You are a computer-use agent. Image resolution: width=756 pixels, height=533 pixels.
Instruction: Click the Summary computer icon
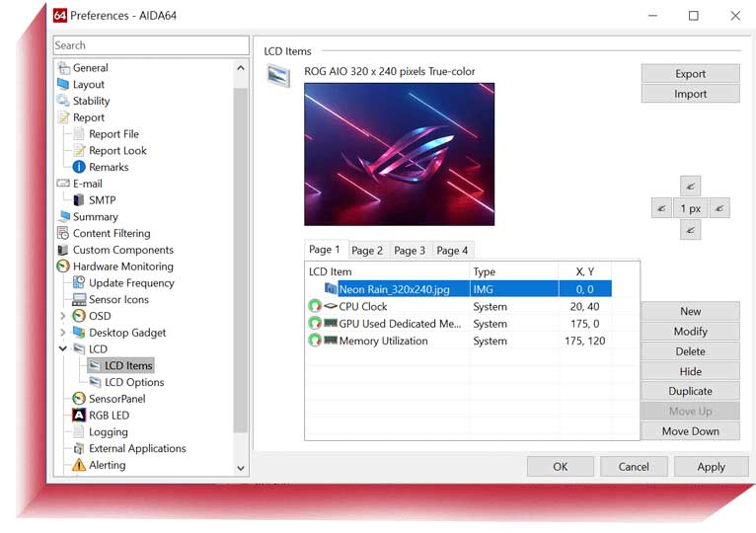tap(63, 216)
